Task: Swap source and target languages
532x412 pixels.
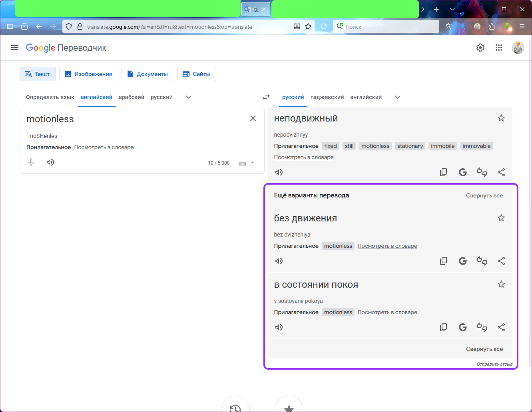Action: pos(266,97)
